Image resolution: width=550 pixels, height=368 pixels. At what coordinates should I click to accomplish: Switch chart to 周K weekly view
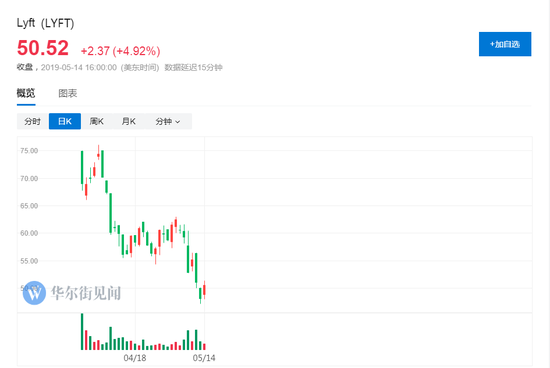(x=96, y=121)
